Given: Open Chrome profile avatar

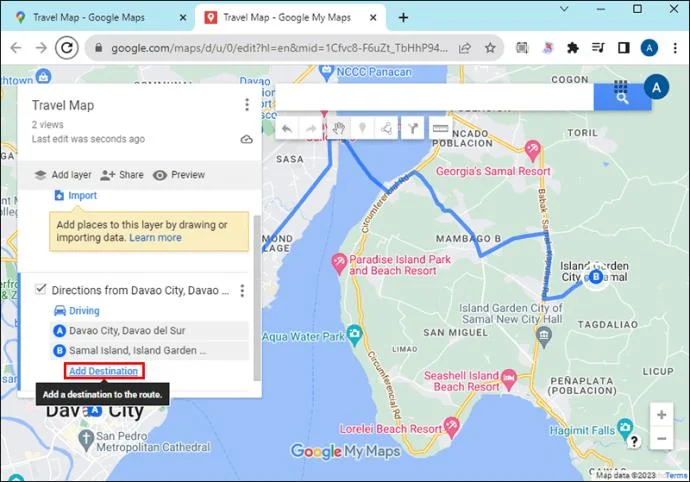Looking at the screenshot, I should point(649,48).
